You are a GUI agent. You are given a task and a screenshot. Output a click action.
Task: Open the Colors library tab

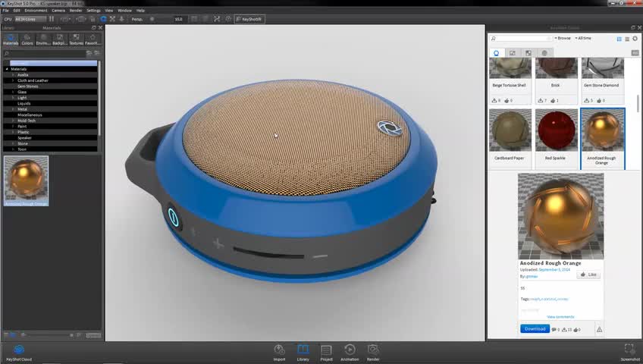coord(27,39)
